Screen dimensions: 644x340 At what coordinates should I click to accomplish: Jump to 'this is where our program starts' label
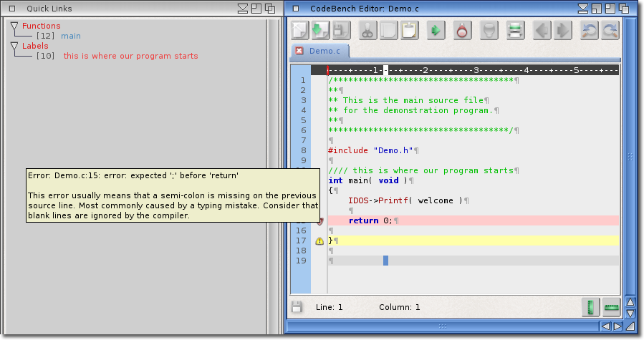tap(130, 56)
